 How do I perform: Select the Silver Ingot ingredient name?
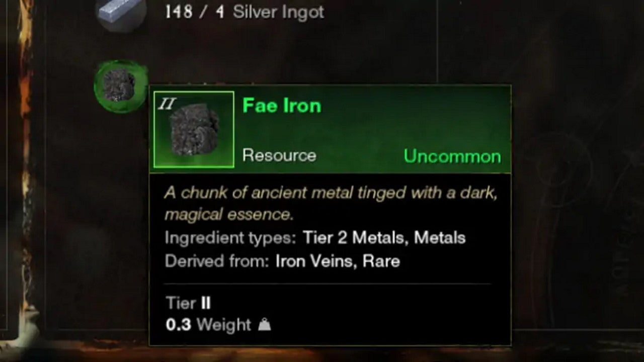point(279,12)
